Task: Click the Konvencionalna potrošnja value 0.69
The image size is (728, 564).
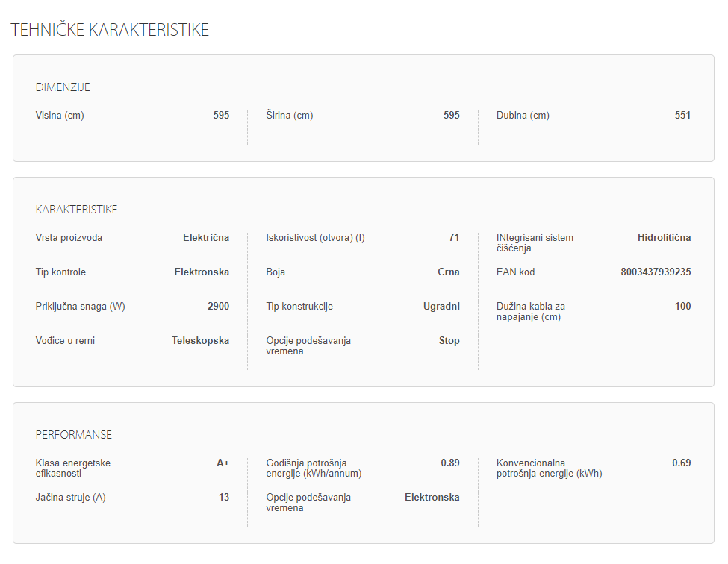Action: [x=681, y=463]
